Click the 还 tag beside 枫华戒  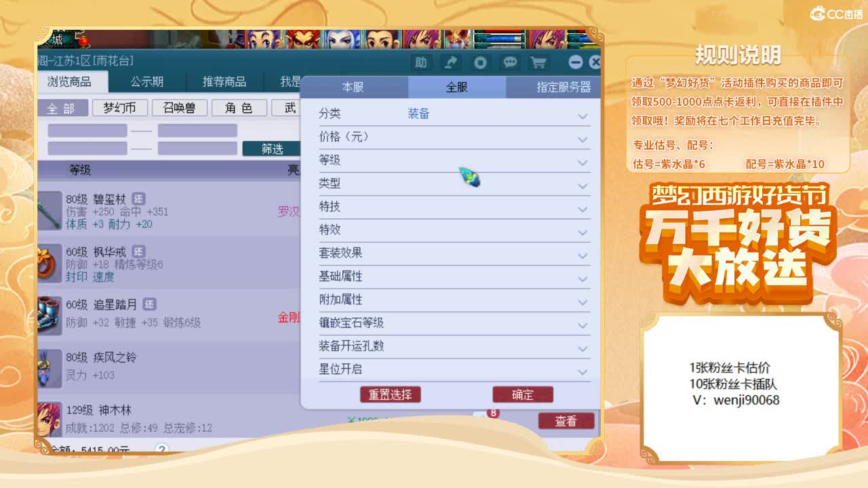pyautogui.click(x=139, y=251)
